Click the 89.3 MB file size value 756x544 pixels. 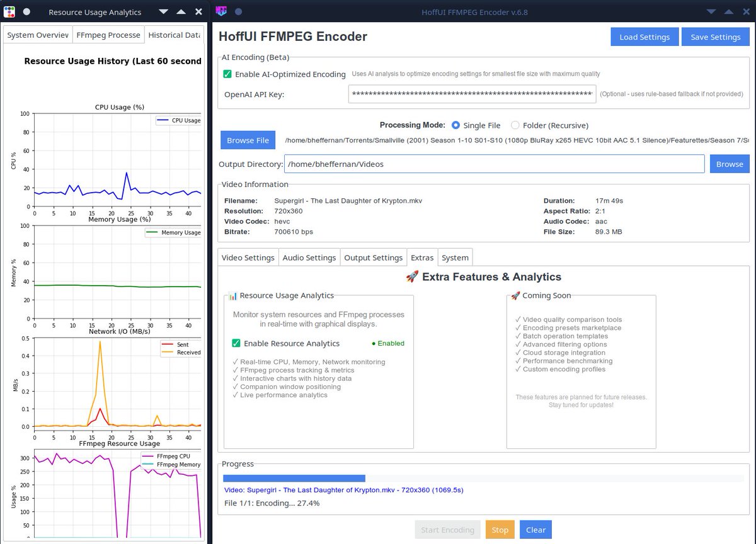tap(609, 232)
